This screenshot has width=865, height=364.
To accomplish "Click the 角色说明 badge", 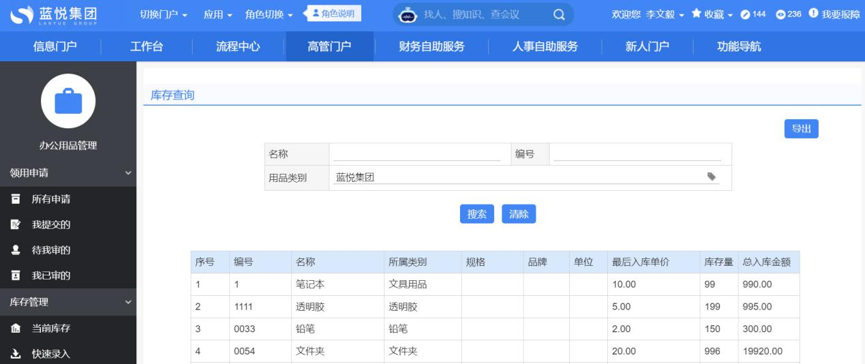I will pyautogui.click(x=333, y=13).
